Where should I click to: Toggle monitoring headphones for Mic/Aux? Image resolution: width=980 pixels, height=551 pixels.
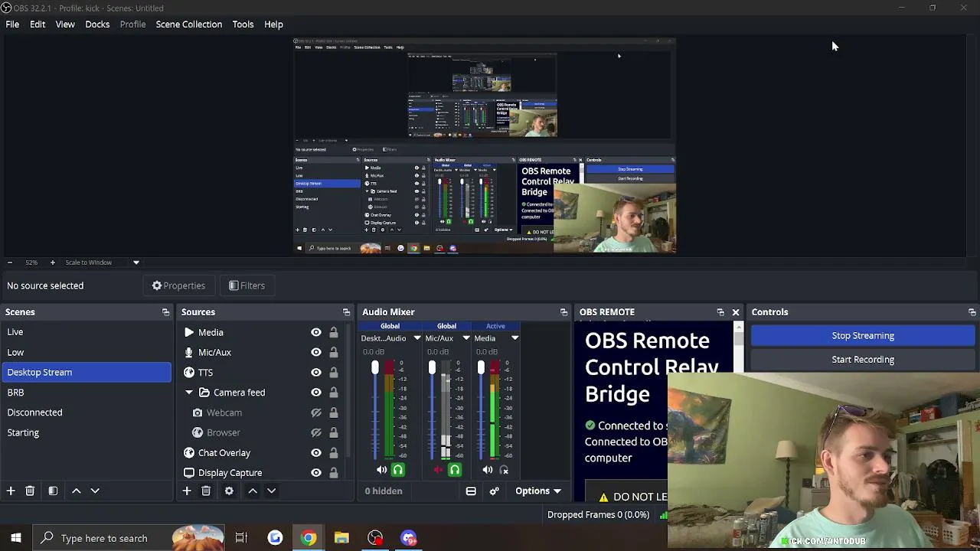(455, 470)
